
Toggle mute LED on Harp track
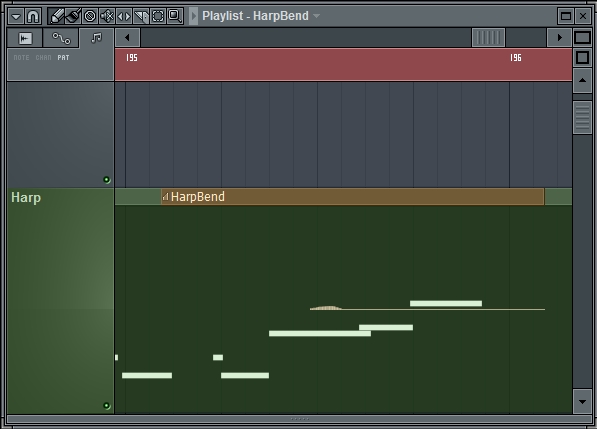107,406
